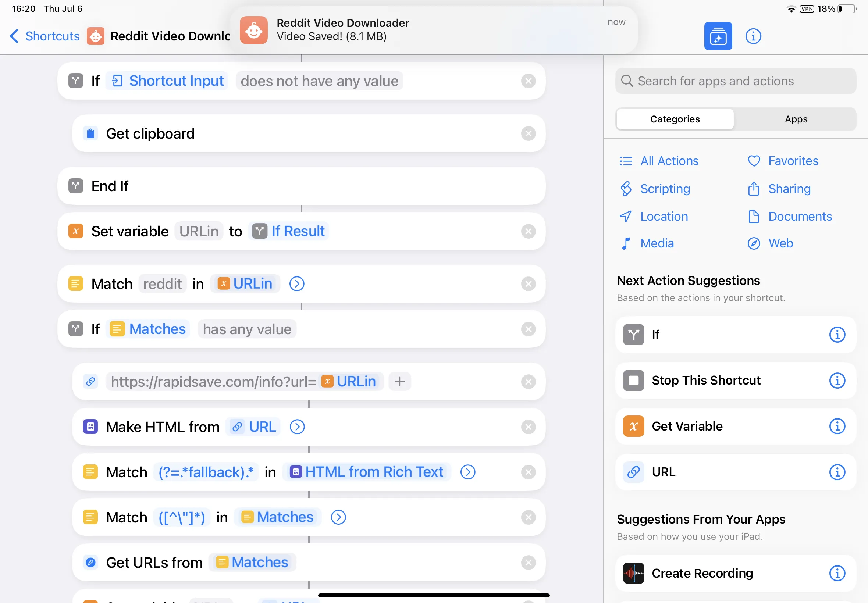Screen dimensions: 868x603
Task: Select the URL token in Make HTML action
Action: [253, 427]
